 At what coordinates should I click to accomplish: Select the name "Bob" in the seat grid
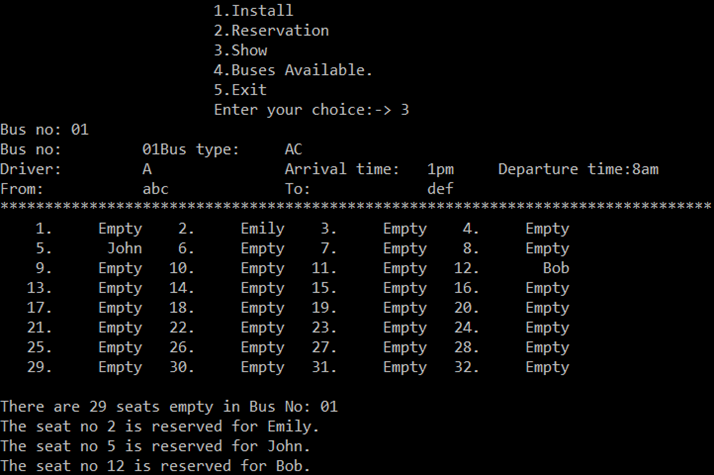555,268
